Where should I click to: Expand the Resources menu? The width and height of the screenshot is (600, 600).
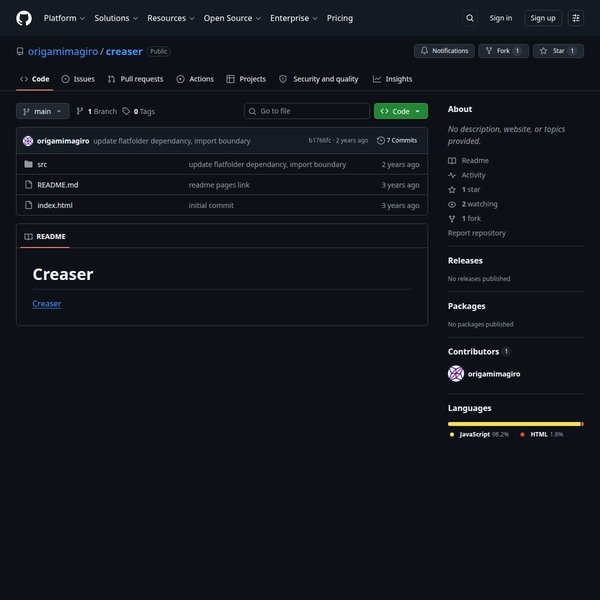coord(171,18)
